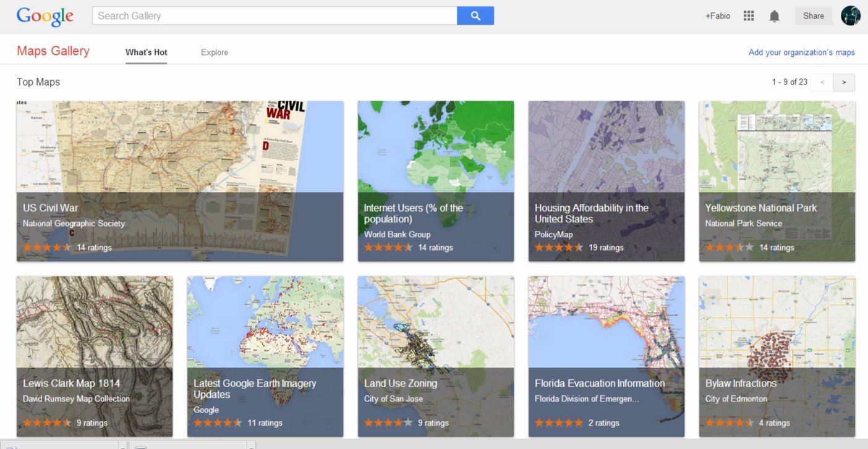Click the +Fabio profile link
Screen dimensions: 868x449
point(717,16)
